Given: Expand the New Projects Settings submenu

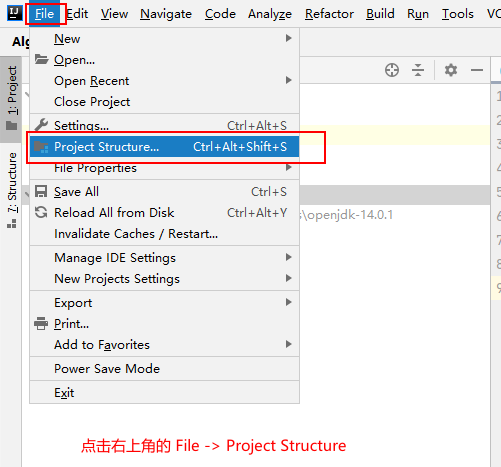Looking at the screenshot, I should [164, 279].
